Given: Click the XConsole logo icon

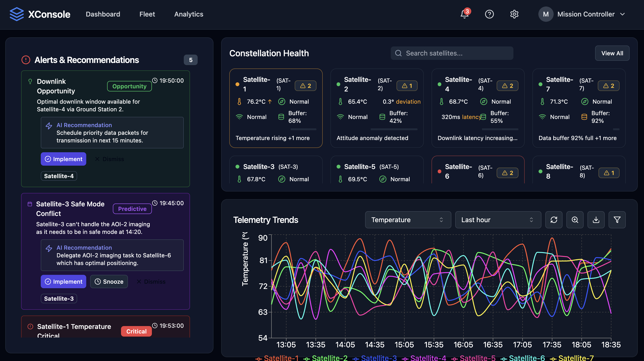Looking at the screenshot, I should 17,14.
